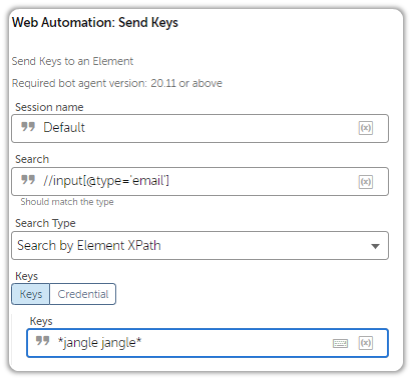
Task: Click the Session name label
Action: pyautogui.click(x=49, y=107)
